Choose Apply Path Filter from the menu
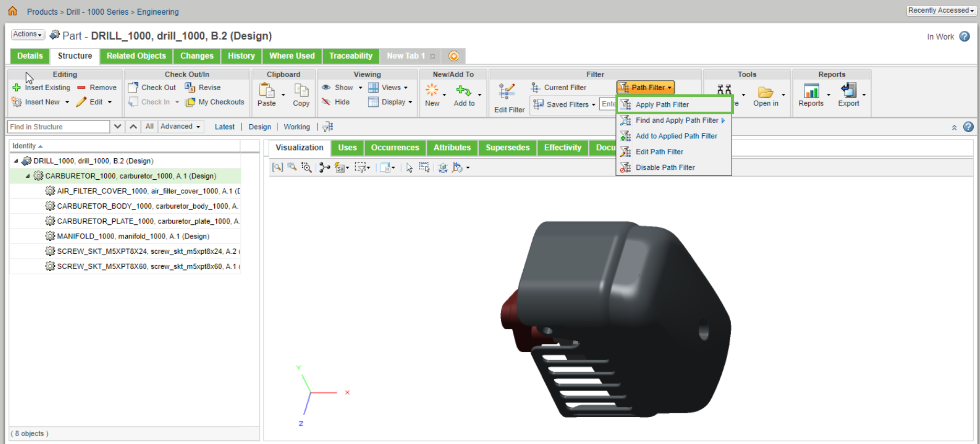980x444 pixels. 674,104
